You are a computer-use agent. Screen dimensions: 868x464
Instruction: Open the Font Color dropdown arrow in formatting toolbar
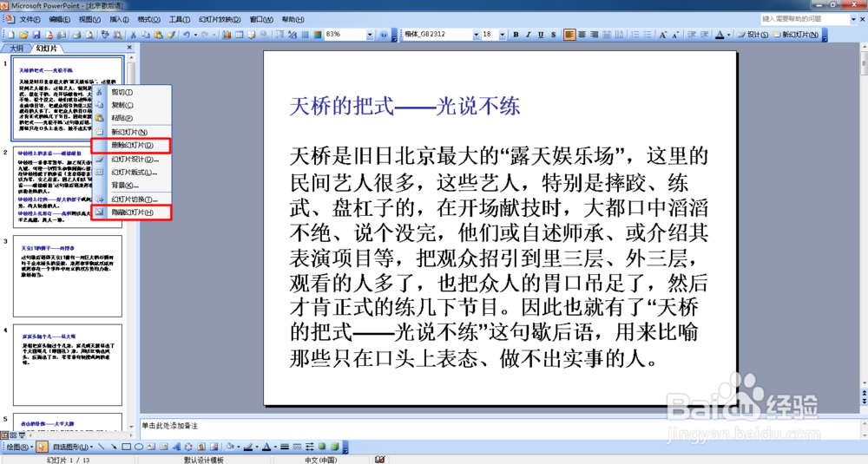(728, 35)
